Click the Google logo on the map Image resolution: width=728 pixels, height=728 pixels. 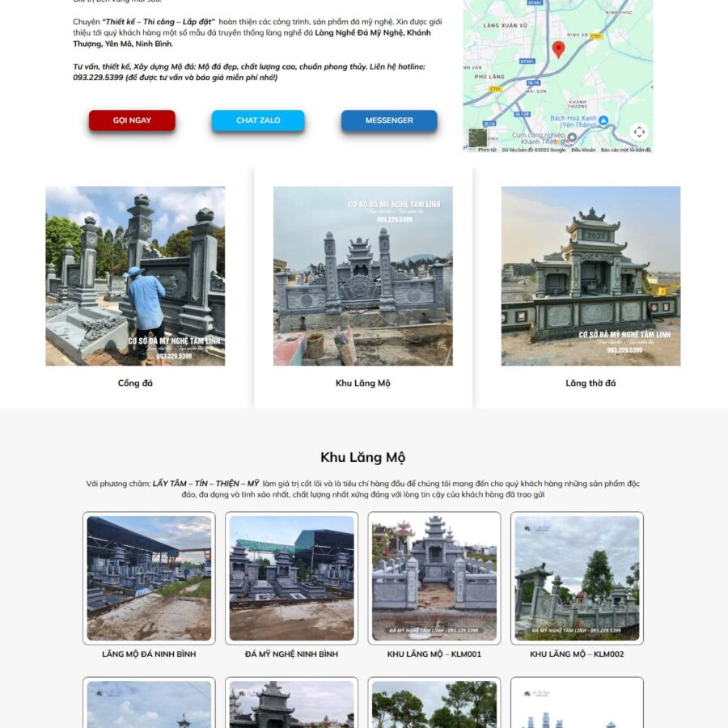click(x=558, y=142)
